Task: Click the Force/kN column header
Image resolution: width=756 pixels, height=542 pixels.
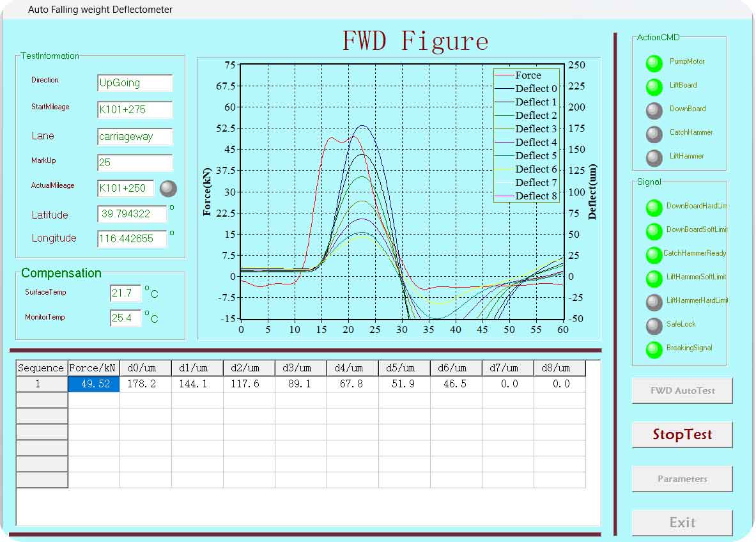Action: [93, 368]
